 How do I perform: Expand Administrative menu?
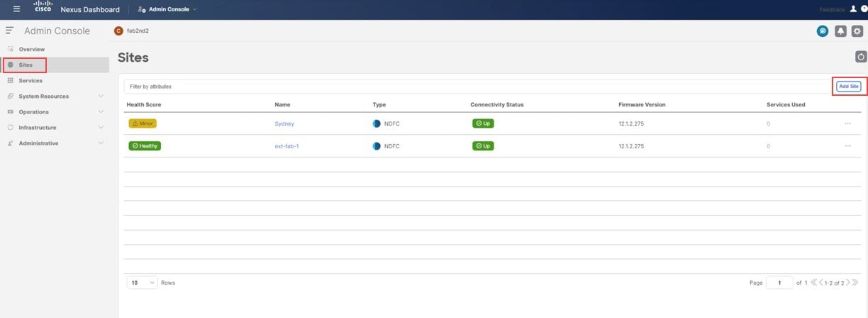pos(55,143)
